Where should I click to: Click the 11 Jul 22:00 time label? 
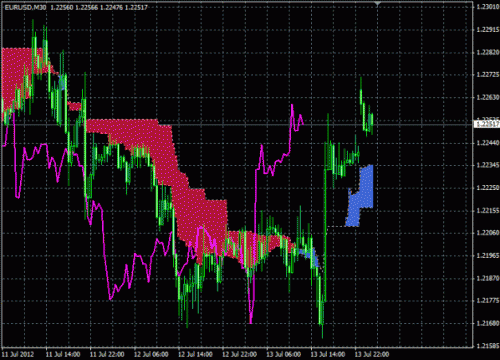[x=107, y=354]
